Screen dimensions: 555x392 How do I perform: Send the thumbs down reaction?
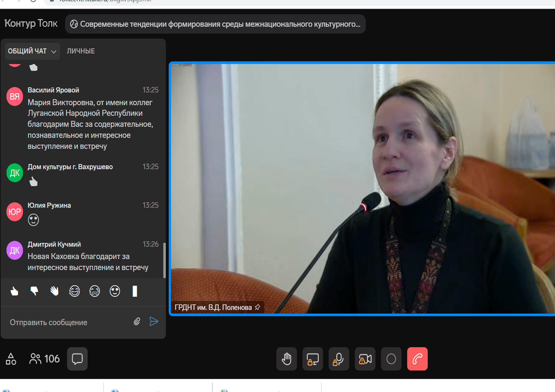tap(34, 291)
